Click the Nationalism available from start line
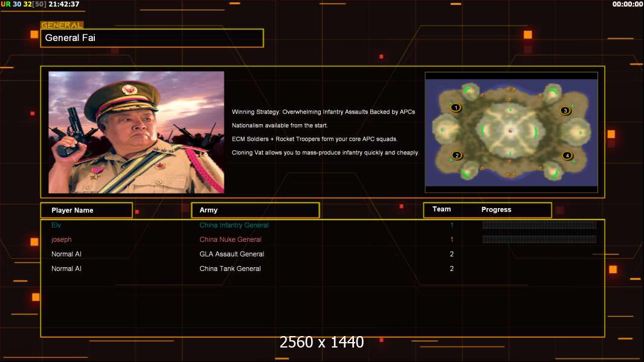 279,125
